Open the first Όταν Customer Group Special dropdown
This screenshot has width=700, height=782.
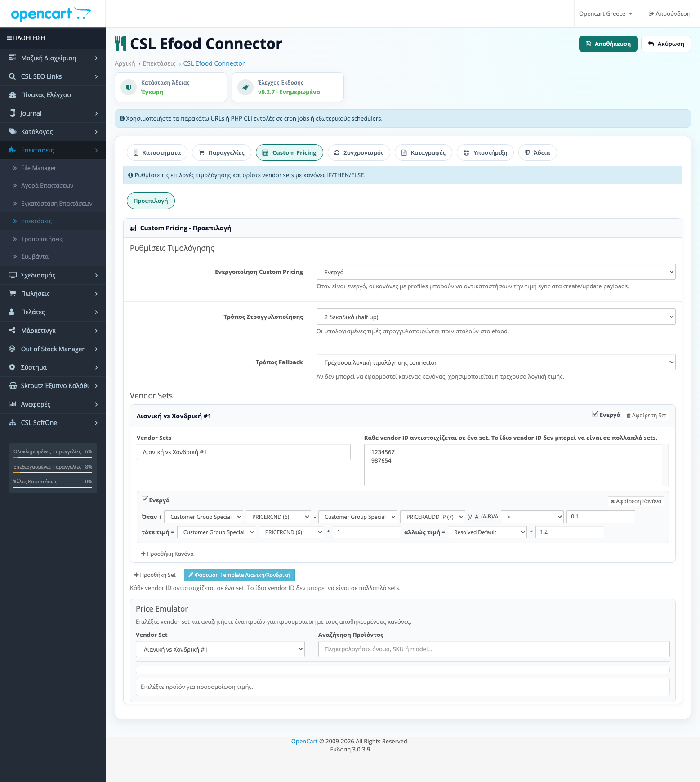(x=204, y=517)
